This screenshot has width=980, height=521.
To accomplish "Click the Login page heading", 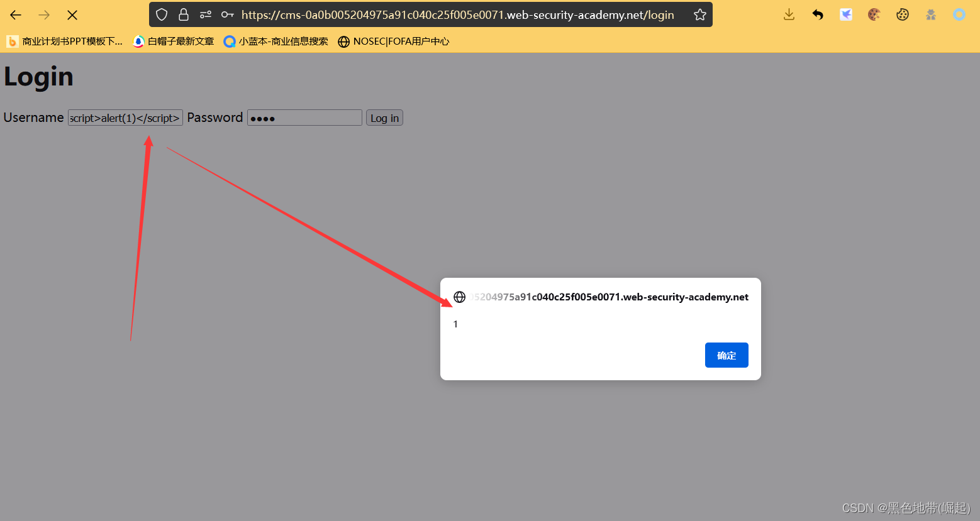I will [x=38, y=77].
